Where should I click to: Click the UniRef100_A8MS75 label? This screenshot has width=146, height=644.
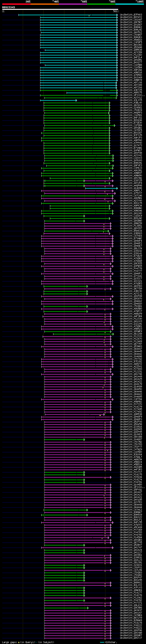coord(131,93)
